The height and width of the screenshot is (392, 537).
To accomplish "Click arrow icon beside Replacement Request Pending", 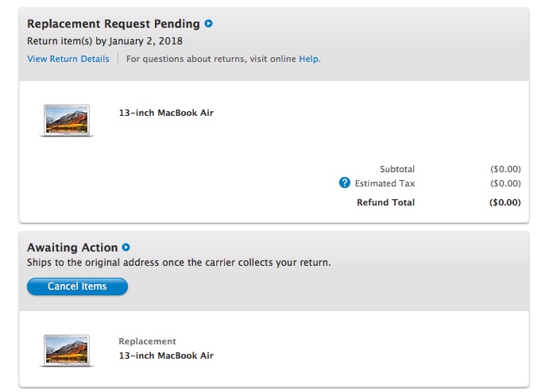I will point(209,24).
